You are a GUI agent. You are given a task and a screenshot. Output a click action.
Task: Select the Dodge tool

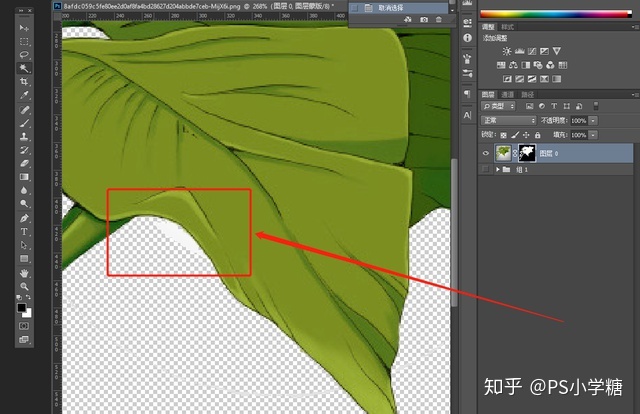pos(24,203)
